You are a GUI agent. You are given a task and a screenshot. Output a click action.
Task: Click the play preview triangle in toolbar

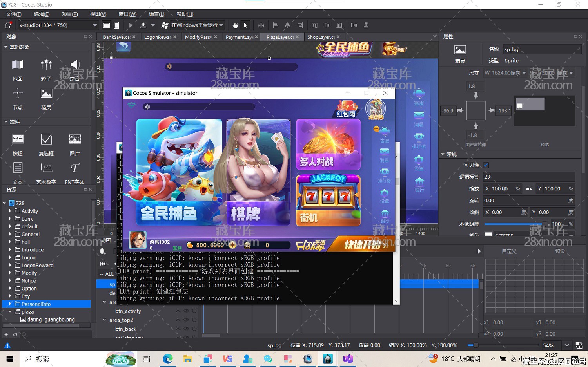tap(131, 25)
